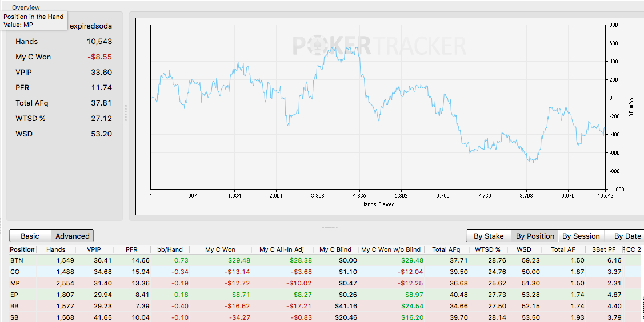Click summary WSD value 53.20
The image size is (644, 322).
102,134
